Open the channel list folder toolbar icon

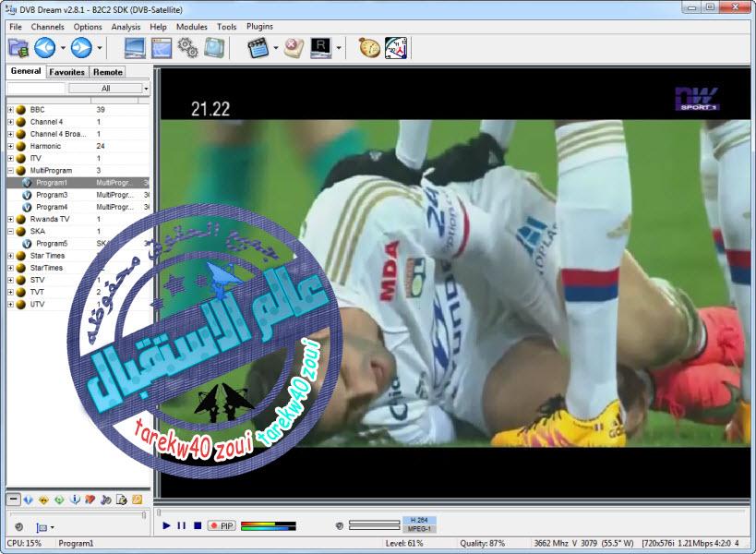click(x=18, y=48)
